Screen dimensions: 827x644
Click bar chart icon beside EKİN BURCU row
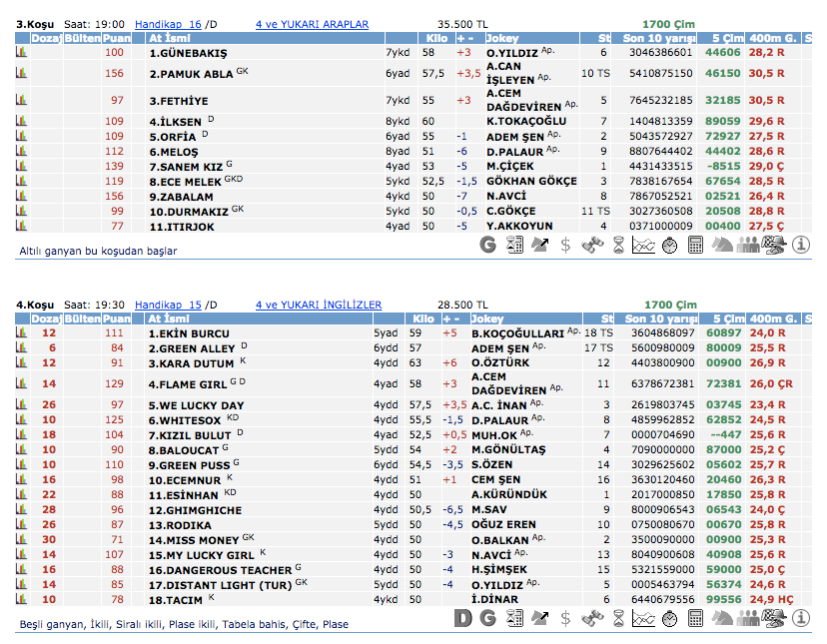(22, 333)
